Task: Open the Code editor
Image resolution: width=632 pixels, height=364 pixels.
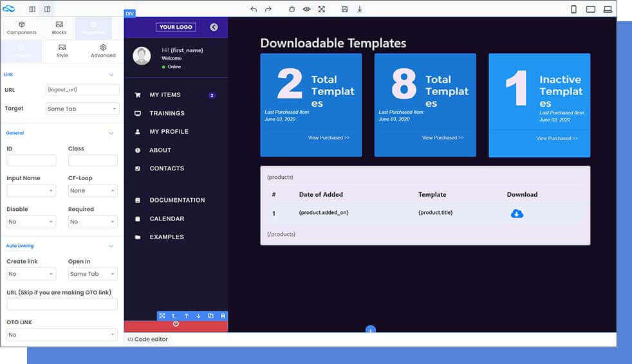Action: coord(147,340)
